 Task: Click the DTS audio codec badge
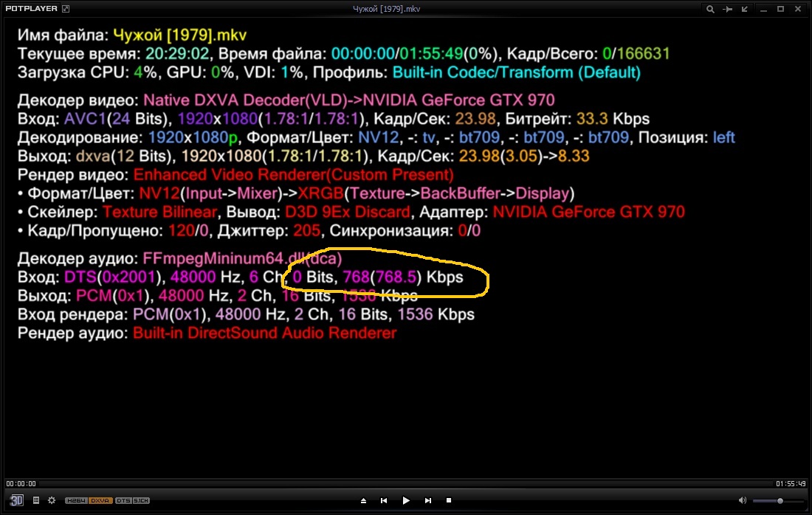(x=123, y=500)
